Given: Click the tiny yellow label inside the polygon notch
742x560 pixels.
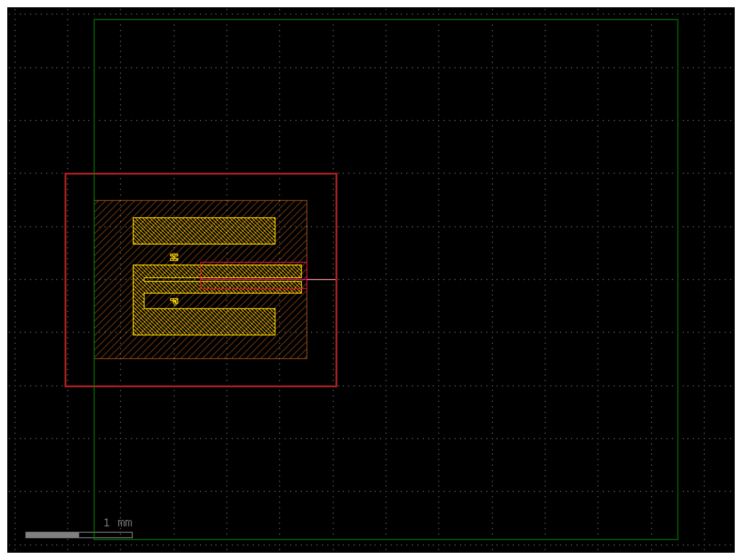Looking at the screenshot, I should 174,301.
